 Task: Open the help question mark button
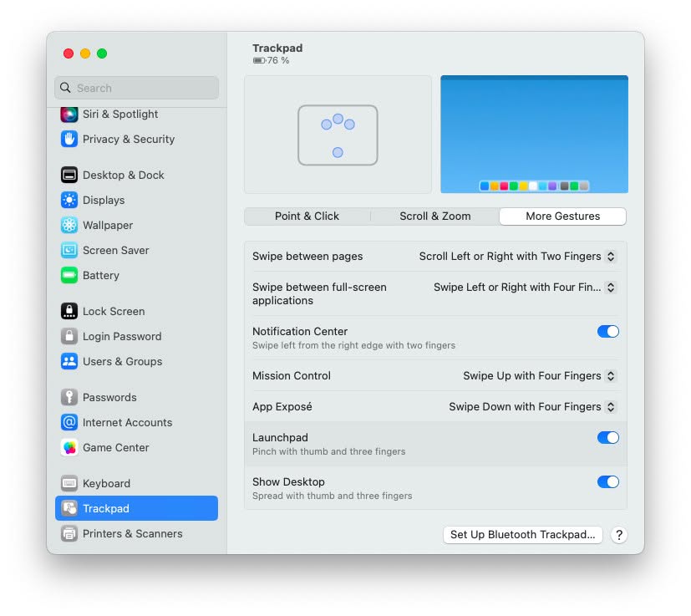click(619, 535)
